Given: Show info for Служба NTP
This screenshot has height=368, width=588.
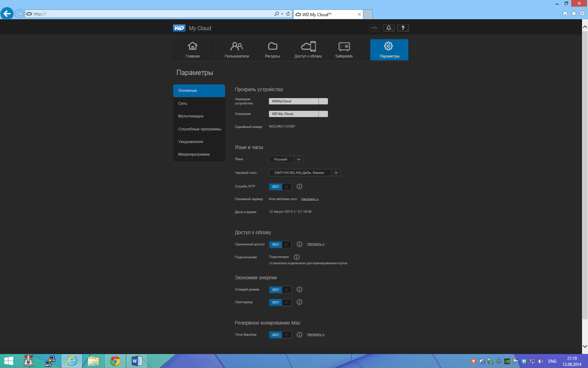Looking at the screenshot, I should [x=300, y=186].
